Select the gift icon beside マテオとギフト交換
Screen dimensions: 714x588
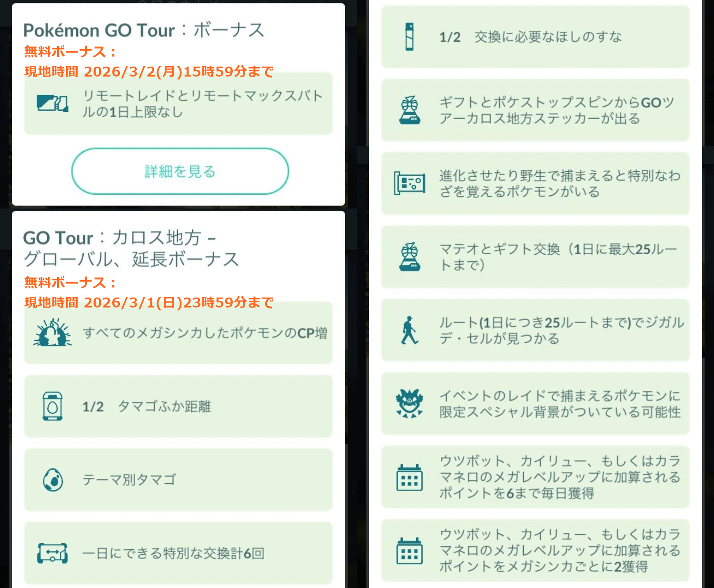click(x=409, y=257)
